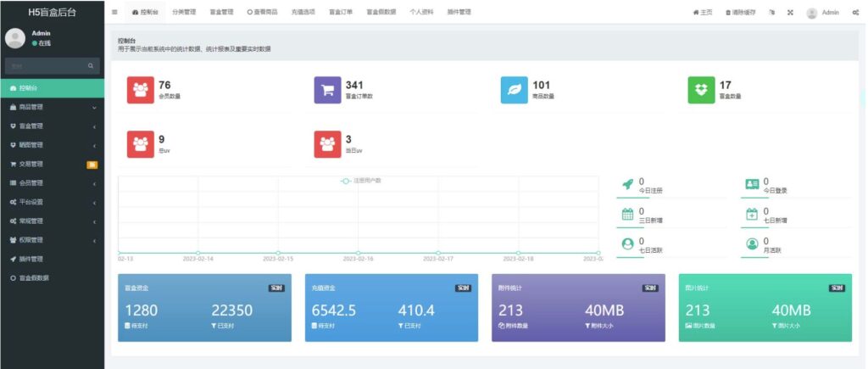Toggle sidebar with the hamburger menu icon

point(114,13)
